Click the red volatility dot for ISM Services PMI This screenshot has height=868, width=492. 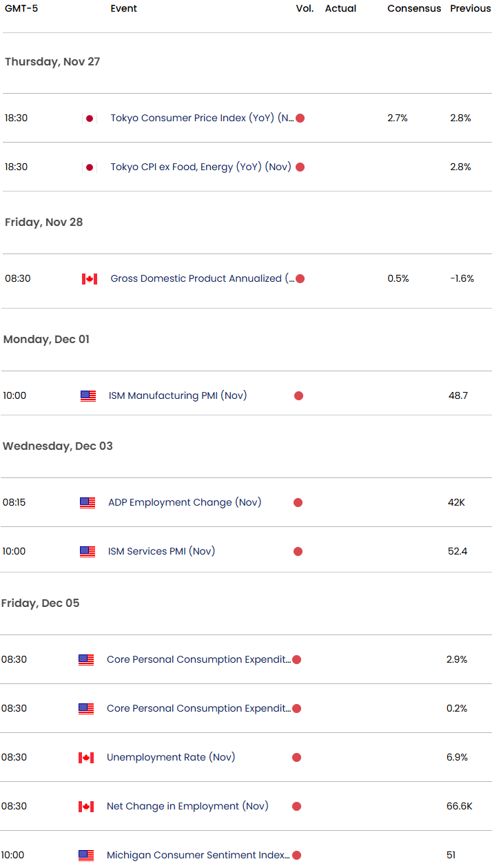click(x=298, y=552)
